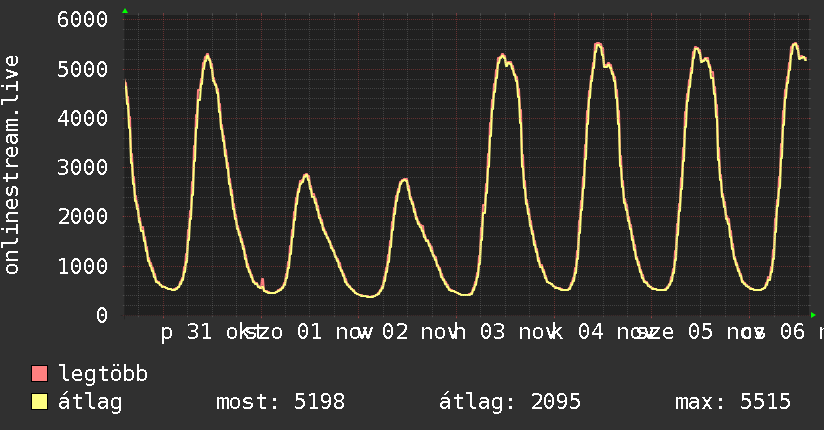Image resolution: width=824 pixels, height=430 pixels.
Task: Click the 0 y-axis label
Action: pyautogui.click(x=102, y=315)
